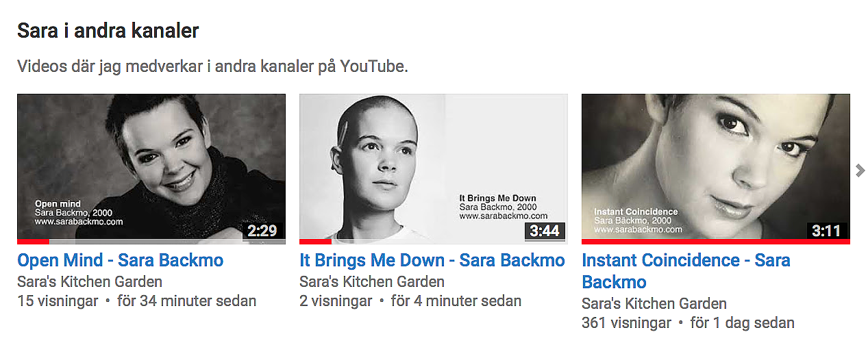Open the Open Mind video thumbnail
The width and height of the screenshot is (868, 343).
[151, 168]
